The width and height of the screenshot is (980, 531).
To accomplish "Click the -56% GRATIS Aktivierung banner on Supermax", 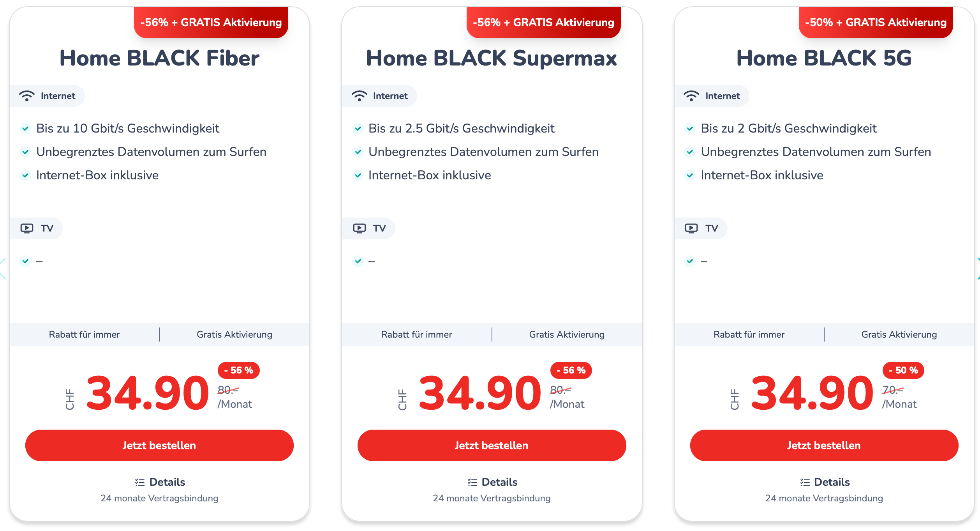I will (543, 23).
